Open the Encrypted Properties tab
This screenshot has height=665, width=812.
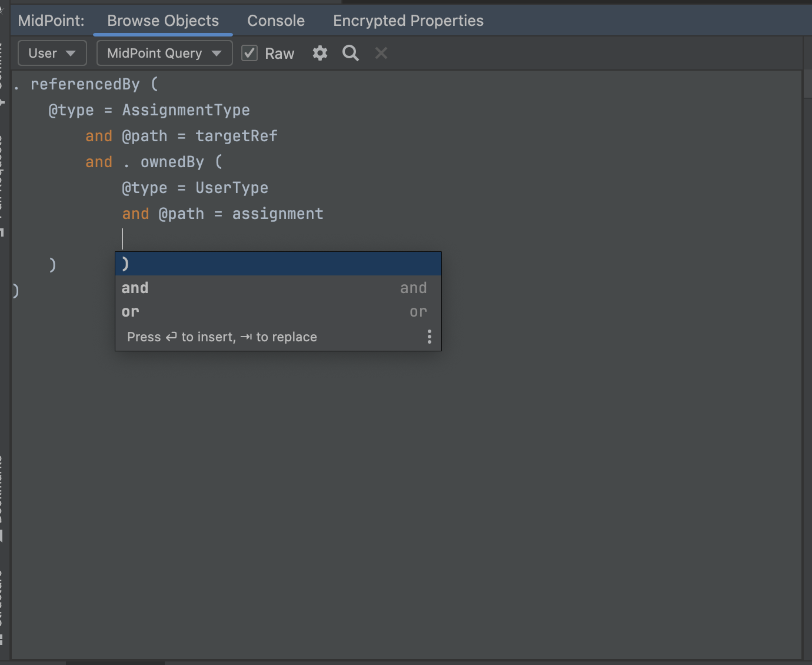[x=408, y=20]
